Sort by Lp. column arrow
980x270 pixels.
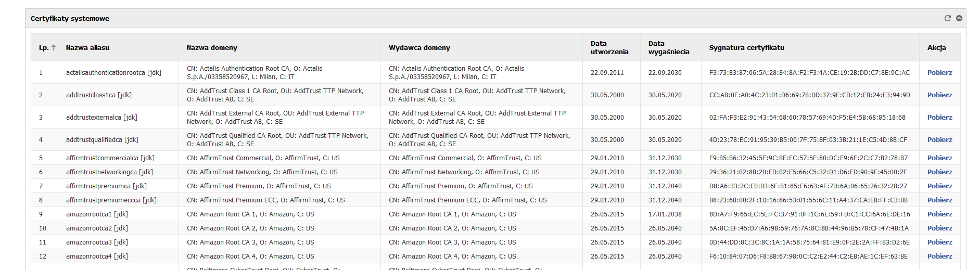coord(53,47)
